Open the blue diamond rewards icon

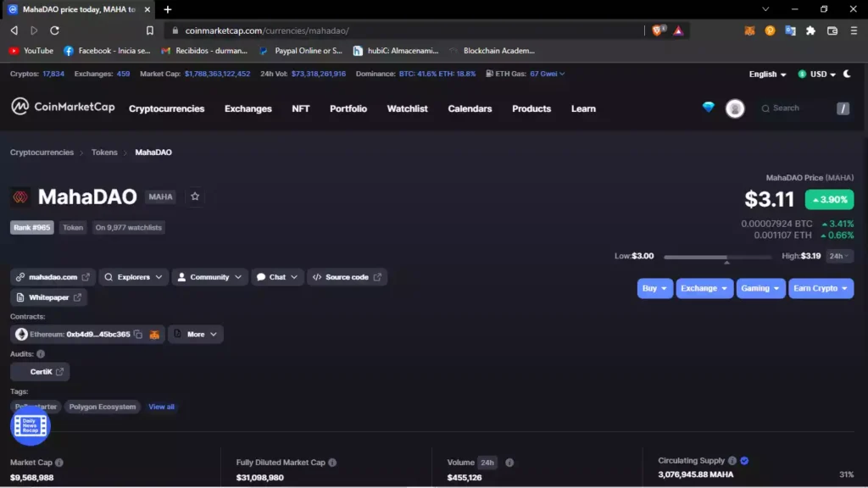coord(709,108)
